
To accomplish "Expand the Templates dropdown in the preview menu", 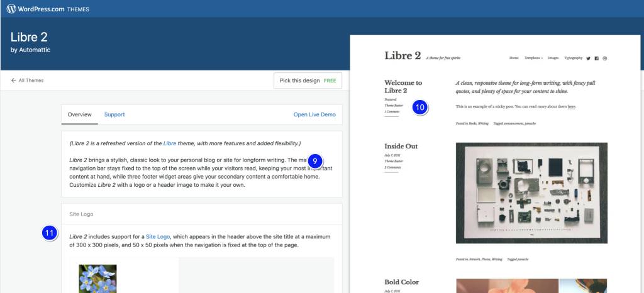I will pos(533,58).
